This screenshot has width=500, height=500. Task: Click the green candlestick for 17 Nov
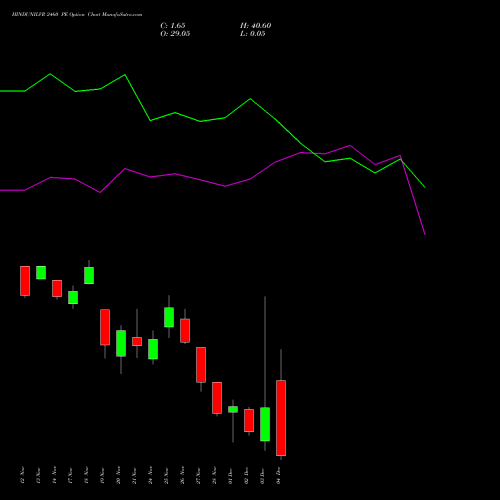pos(73,297)
